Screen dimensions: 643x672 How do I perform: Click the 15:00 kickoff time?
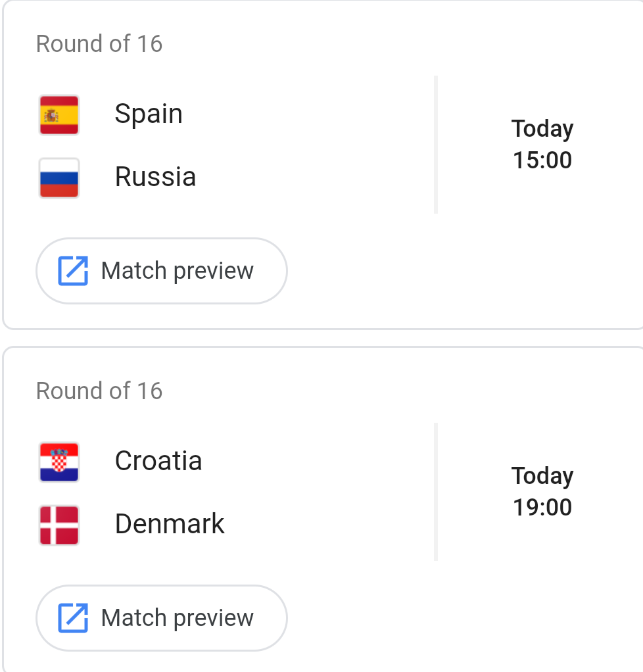tap(542, 160)
